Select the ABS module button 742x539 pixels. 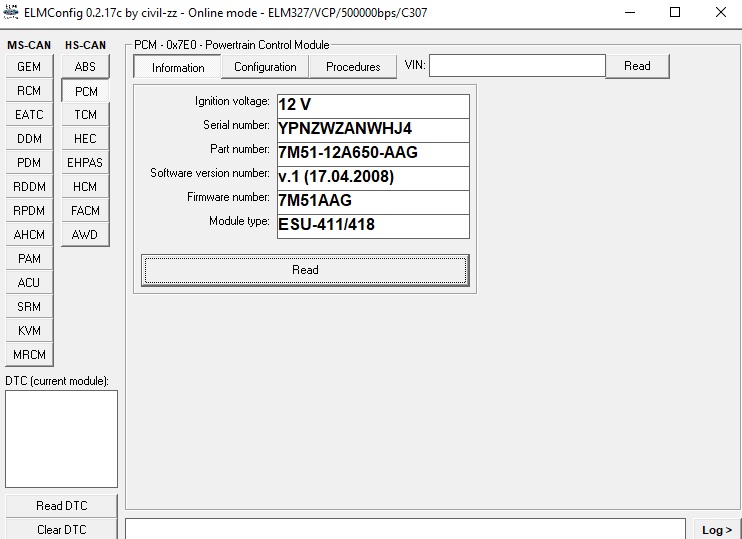coord(85,67)
